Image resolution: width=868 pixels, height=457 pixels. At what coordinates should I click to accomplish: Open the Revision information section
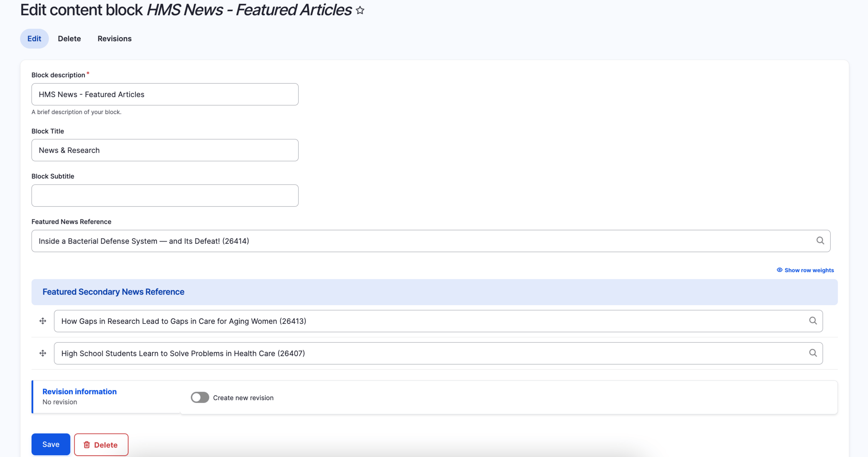point(80,392)
